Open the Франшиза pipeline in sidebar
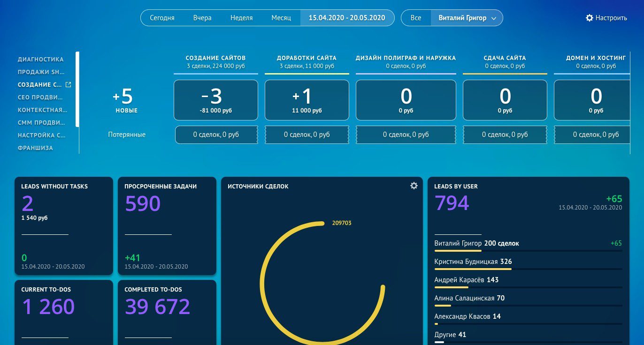 35,148
